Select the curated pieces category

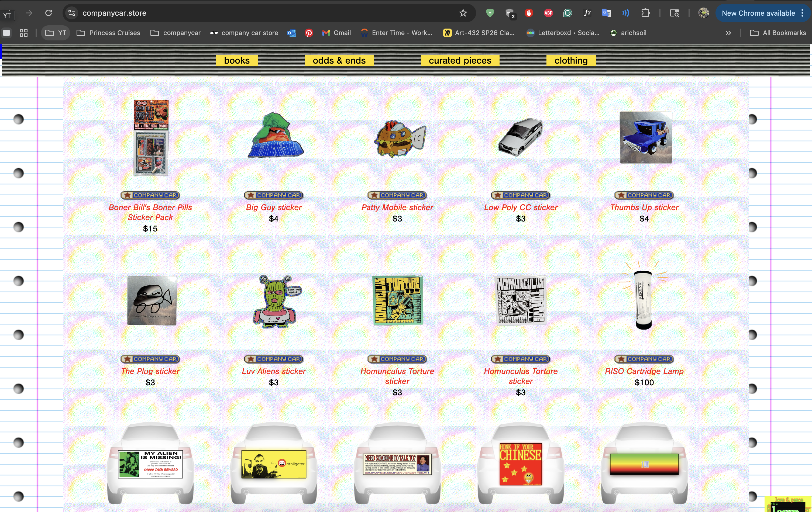[x=460, y=60]
